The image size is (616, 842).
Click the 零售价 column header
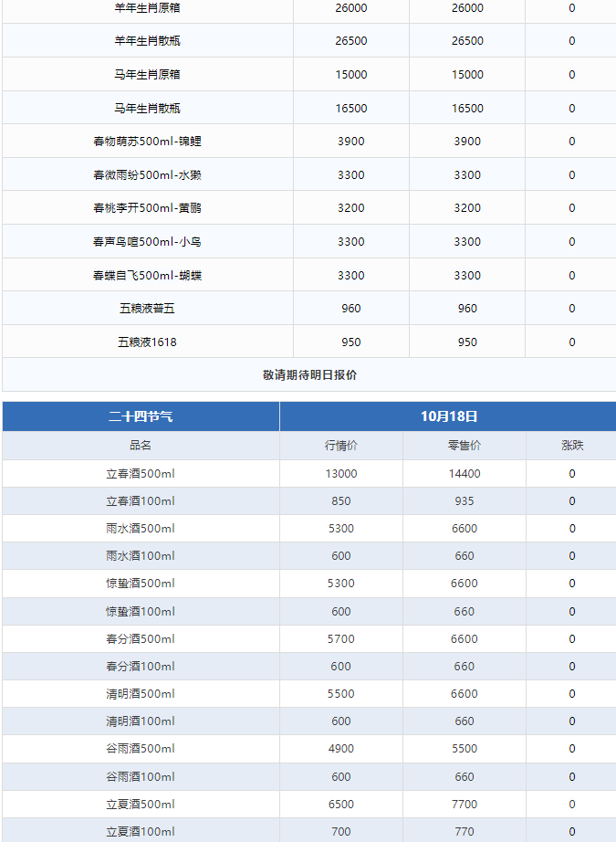coord(465,446)
